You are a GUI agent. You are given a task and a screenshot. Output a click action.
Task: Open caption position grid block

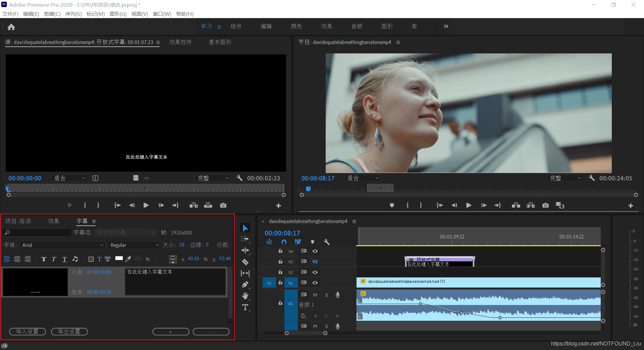pos(173,259)
